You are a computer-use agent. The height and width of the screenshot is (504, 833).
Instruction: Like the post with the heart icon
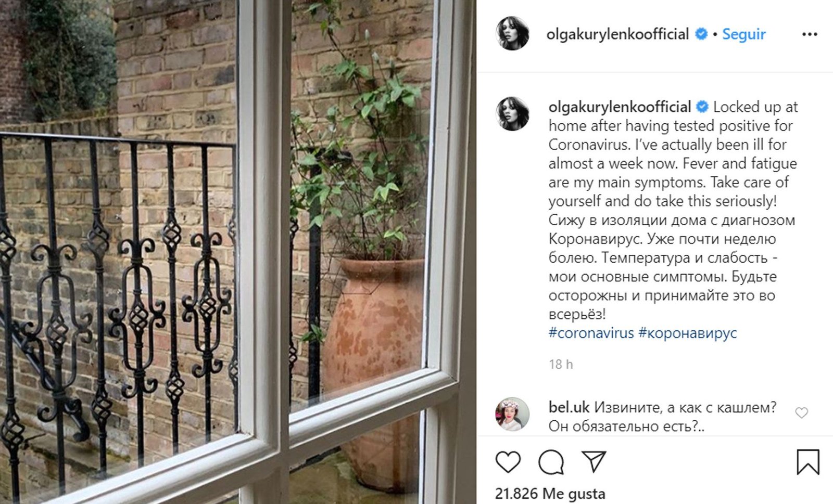[508, 462]
